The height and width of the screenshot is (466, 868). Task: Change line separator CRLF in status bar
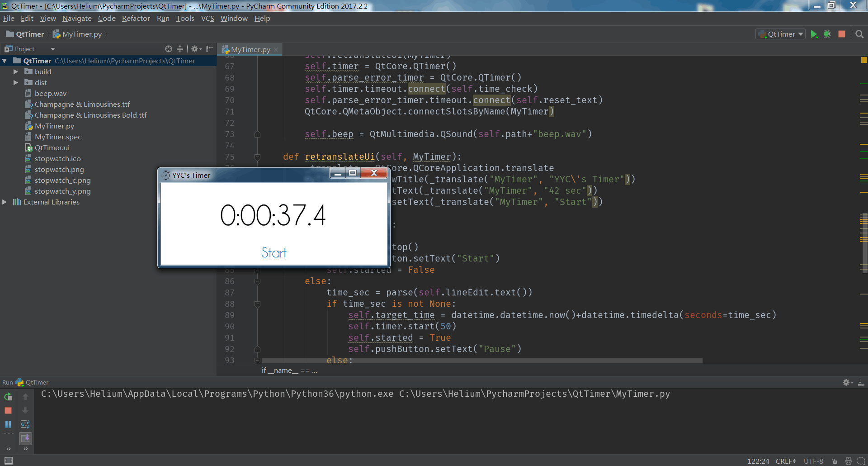[786, 461]
